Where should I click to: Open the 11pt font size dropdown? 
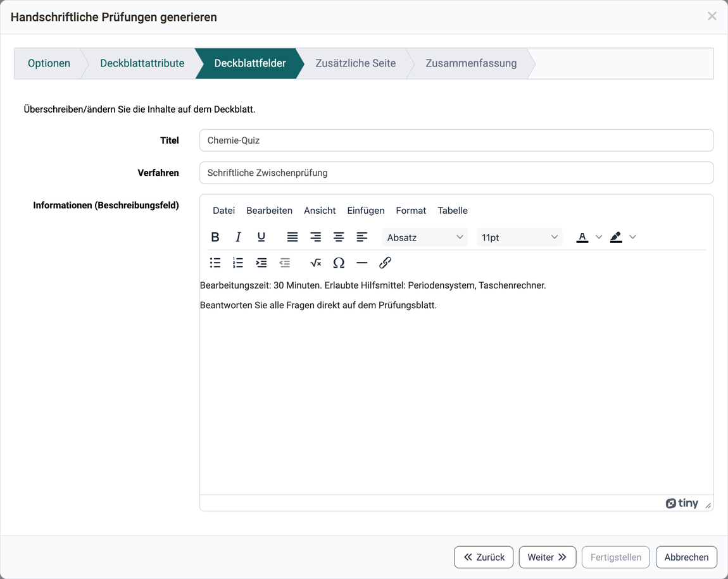tap(519, 237)
